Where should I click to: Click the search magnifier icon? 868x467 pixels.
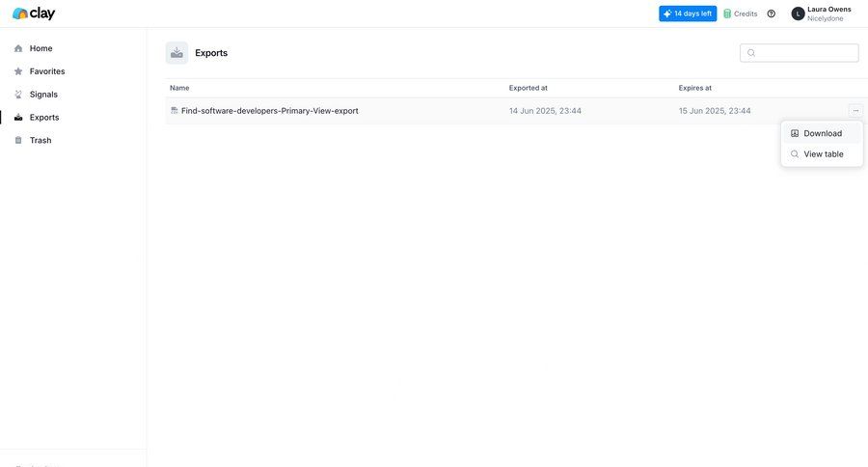(751, 53)
